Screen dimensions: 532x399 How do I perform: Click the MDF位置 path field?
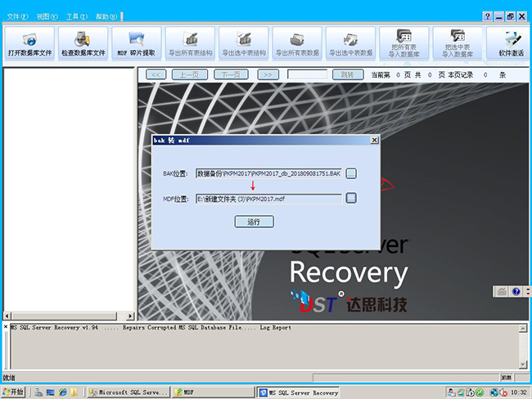point(268,199)
